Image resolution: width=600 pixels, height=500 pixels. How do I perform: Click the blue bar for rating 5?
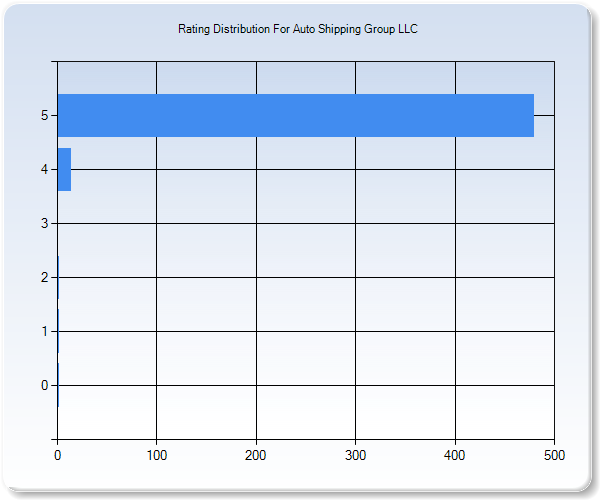296,115
